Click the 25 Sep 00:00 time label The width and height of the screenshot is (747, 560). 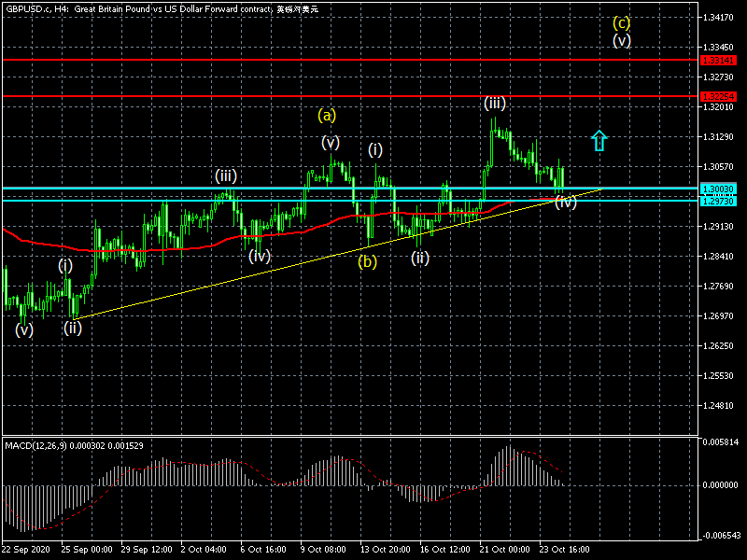[87, 549]
